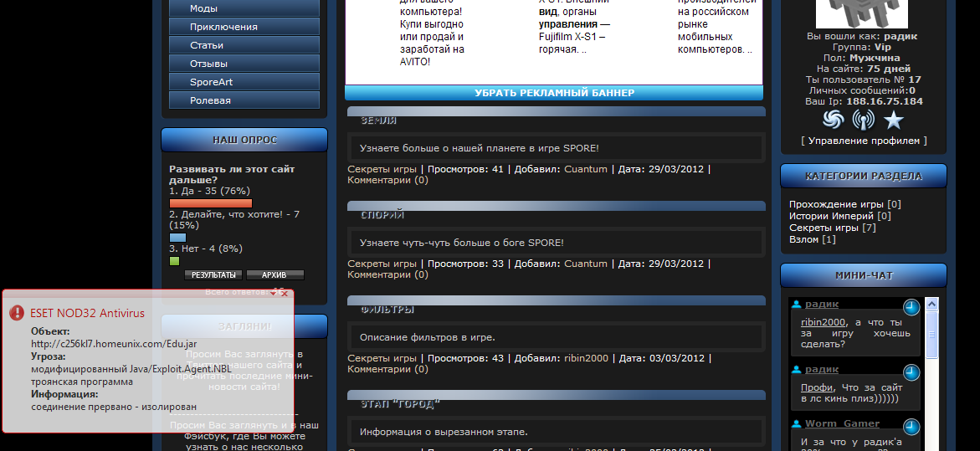Click the green poll bar for Нет

coord(174,261)
